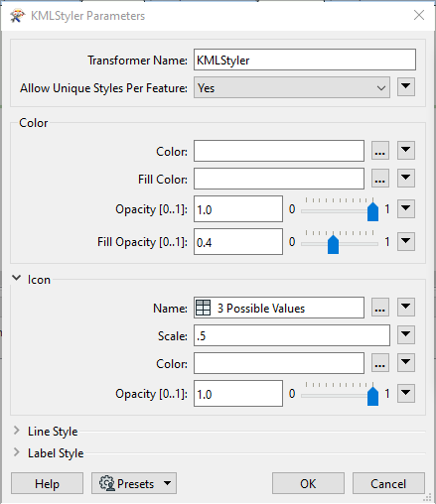The height and width of the screenshot is (504, 436).
Task: Expand the Line Style section
Action: [16, 431]
